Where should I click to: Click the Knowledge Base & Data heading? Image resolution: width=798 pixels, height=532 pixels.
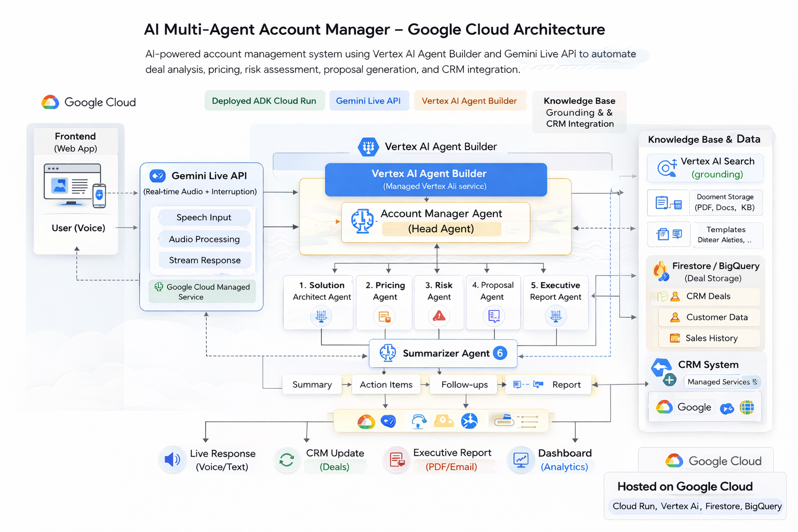click(704, 139)
